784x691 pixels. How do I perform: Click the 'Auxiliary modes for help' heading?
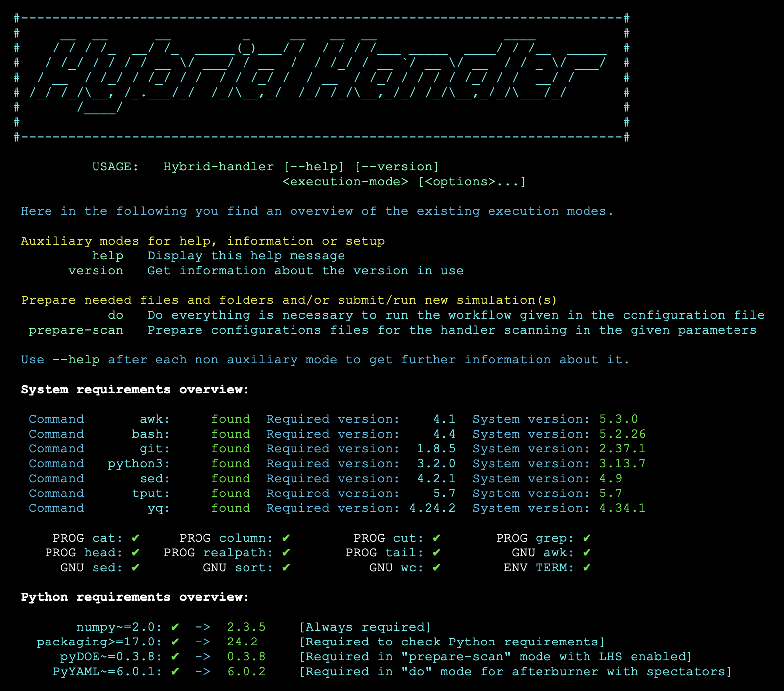(x=203, y=241)
